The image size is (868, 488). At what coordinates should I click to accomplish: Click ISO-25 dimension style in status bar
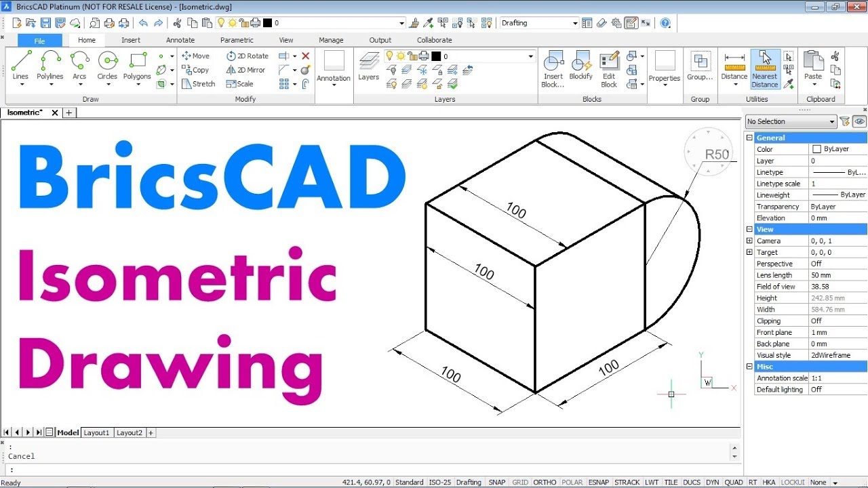coord(440,483)
